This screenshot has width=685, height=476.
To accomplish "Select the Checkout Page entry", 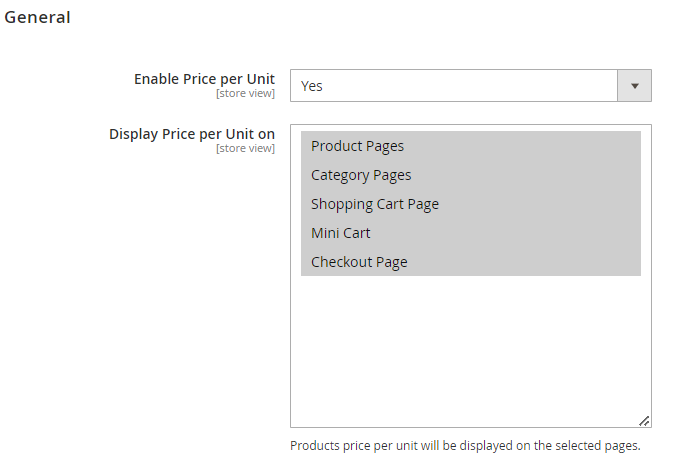I will click(x=471, y=262).
